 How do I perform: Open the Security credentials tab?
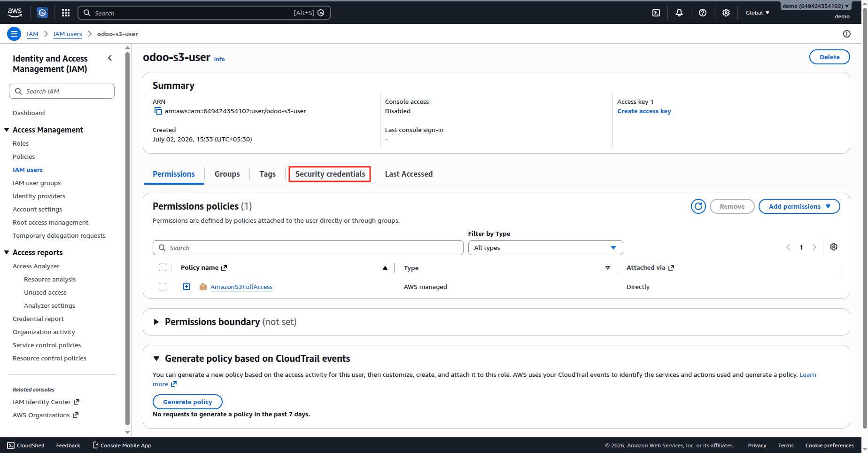click(x=330, y=174)
